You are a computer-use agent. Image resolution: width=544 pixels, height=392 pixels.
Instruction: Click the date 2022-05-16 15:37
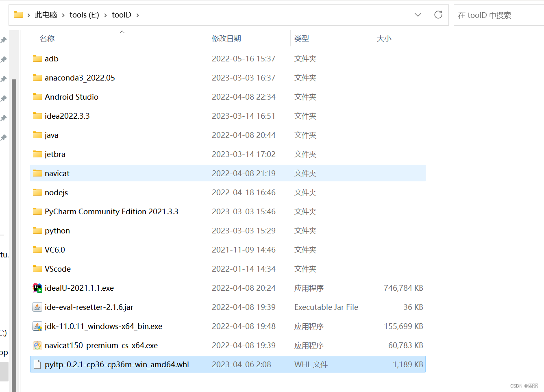pos(244,59)
